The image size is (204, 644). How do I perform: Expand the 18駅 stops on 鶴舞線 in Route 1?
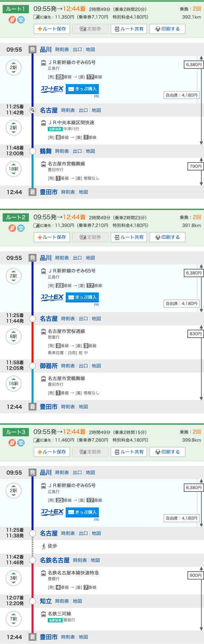click(13, 169)
